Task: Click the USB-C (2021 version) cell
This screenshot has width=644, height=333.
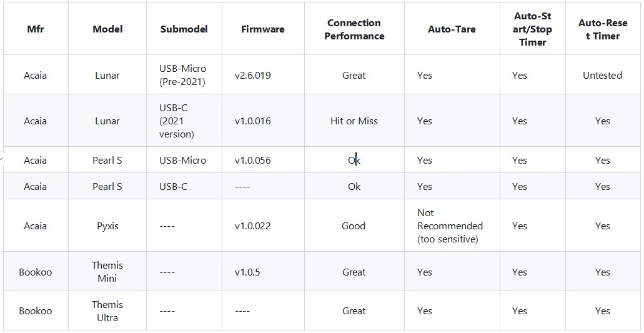Action: (x=177, y=121)
